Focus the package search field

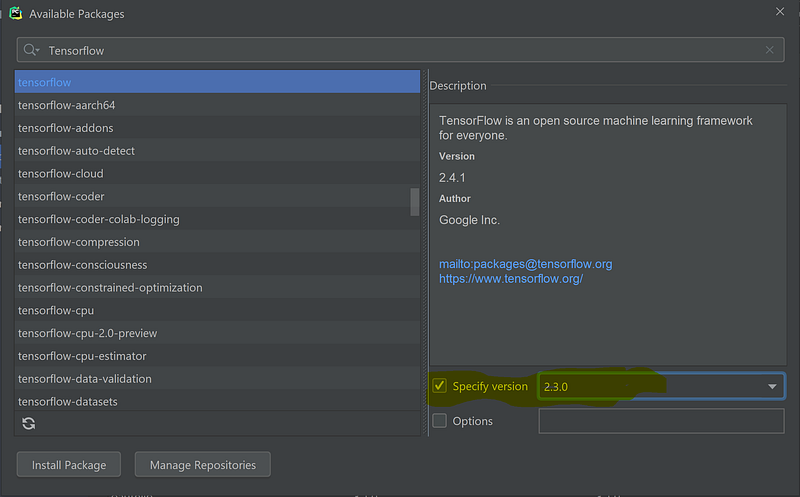click(x=401, y=50)
